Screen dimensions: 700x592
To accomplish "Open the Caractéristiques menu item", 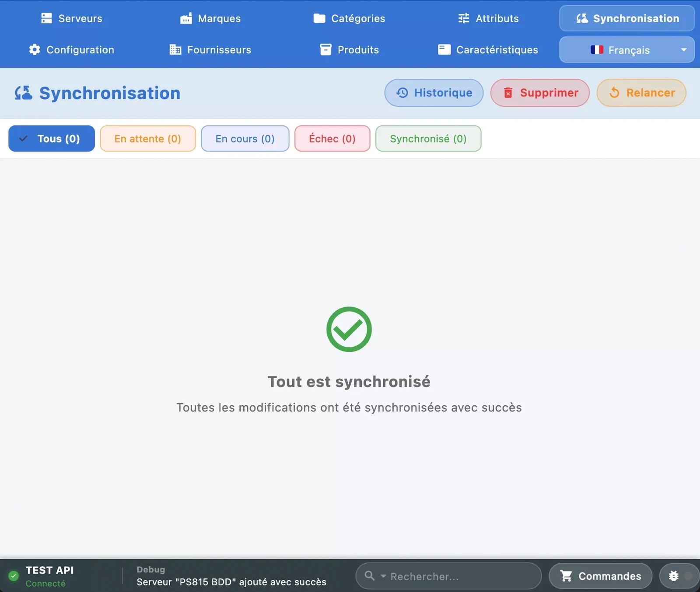I will pos(497,49).
